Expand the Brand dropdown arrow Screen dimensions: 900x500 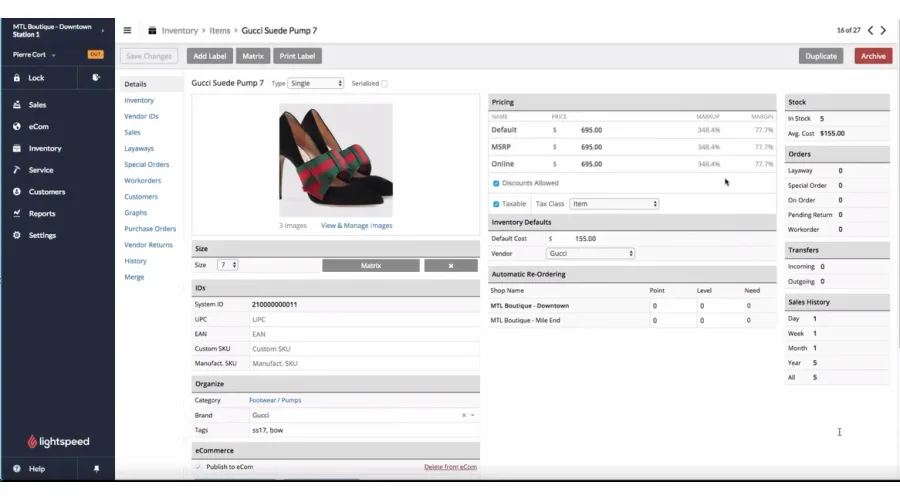(472, 415)
